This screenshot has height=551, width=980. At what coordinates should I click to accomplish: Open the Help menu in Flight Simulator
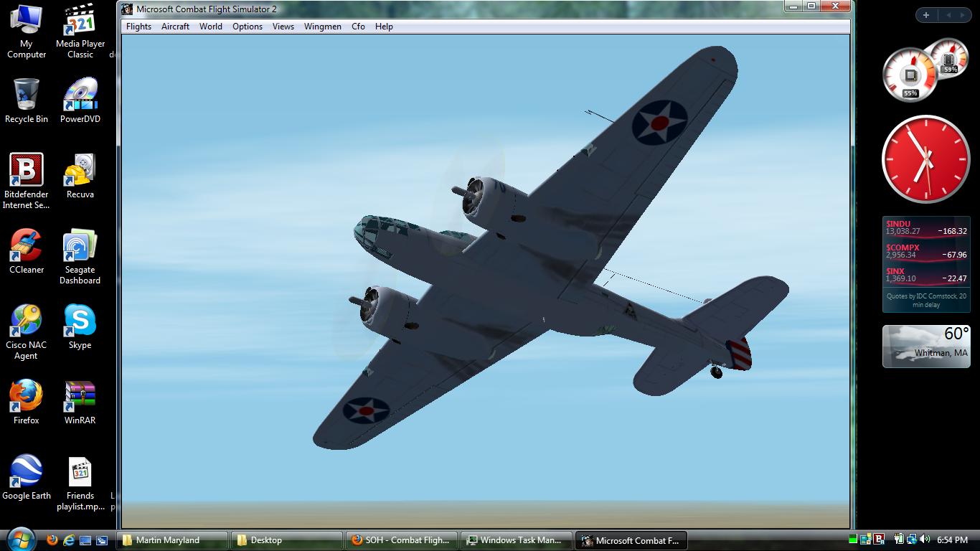(384, 27)
